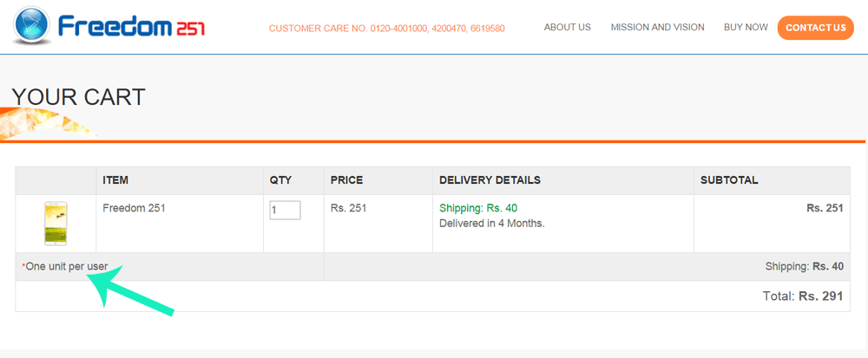Image resolution: width=868 pixels, height=358 pixels.
Task: Click the Freedom 251 globe logo icon
Action: tap(32, 26)
